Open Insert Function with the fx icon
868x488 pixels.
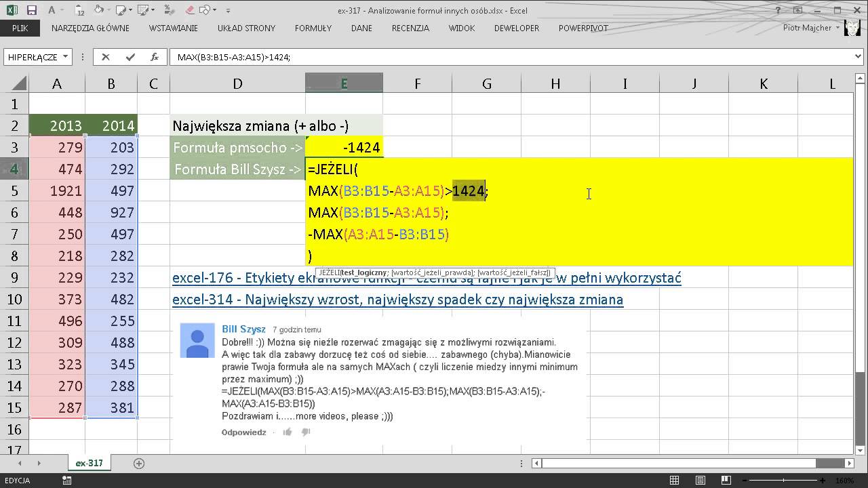pyautogui.click(x=155, y=57)
